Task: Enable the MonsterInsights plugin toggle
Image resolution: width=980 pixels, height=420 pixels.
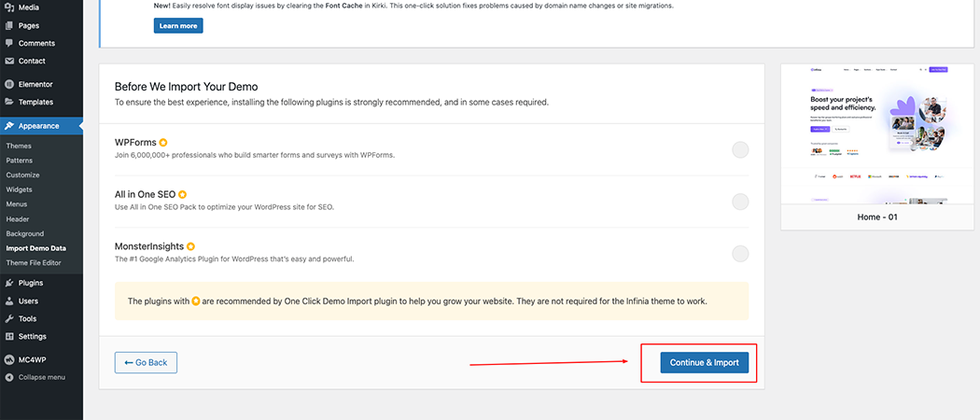Action: [x=740, y=254]
